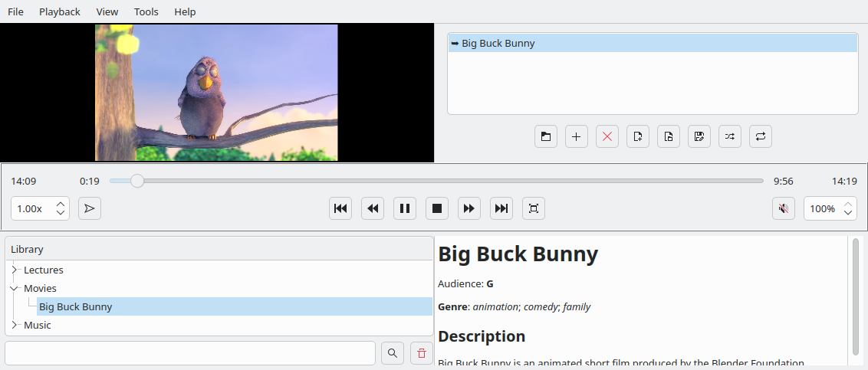Stop playback

[437, 208]
